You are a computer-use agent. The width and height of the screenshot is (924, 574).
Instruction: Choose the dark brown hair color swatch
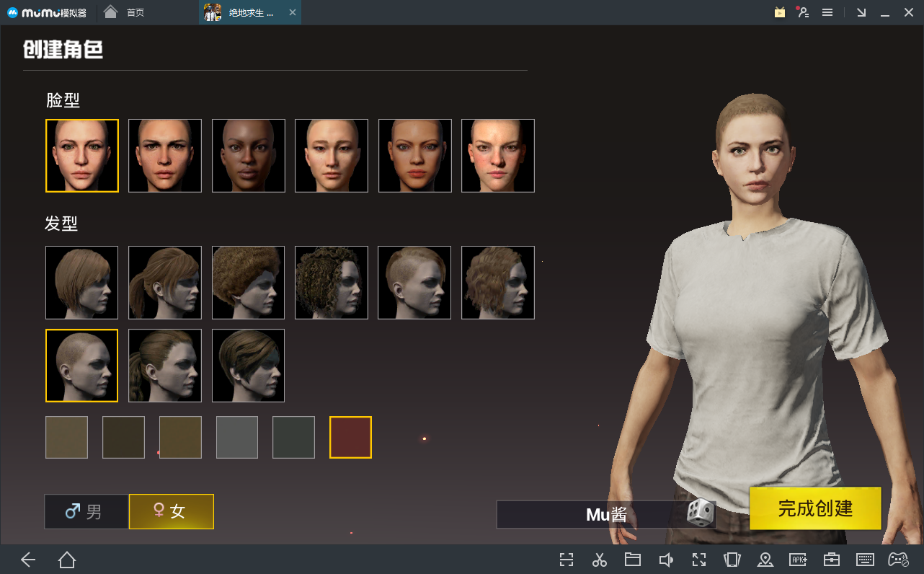pyautogui.click(x=124, y=437)
